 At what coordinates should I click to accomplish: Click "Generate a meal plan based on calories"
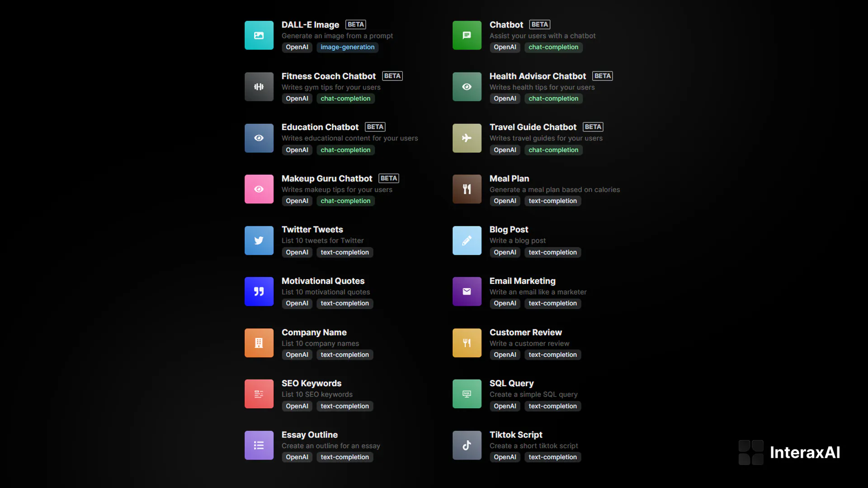(555, 190)
